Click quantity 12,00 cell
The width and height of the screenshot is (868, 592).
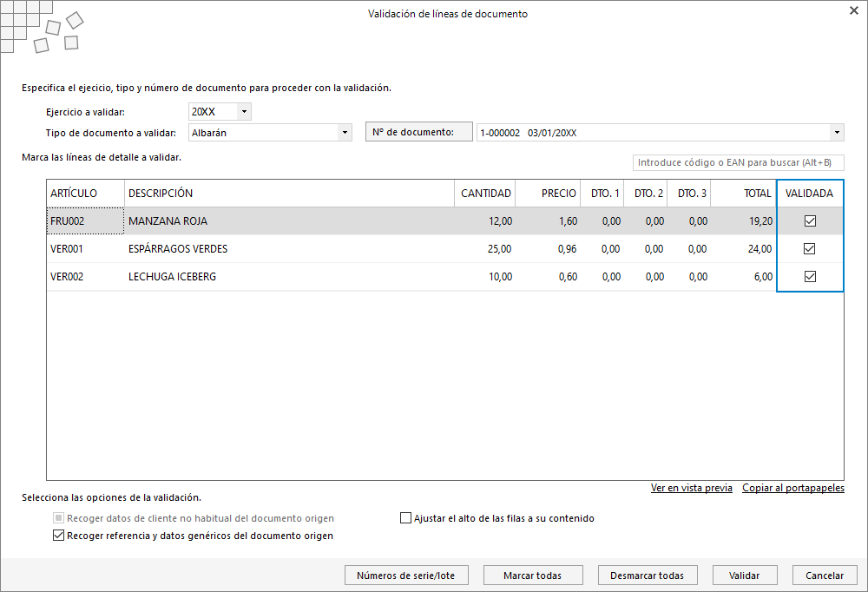tap(485, 221)
